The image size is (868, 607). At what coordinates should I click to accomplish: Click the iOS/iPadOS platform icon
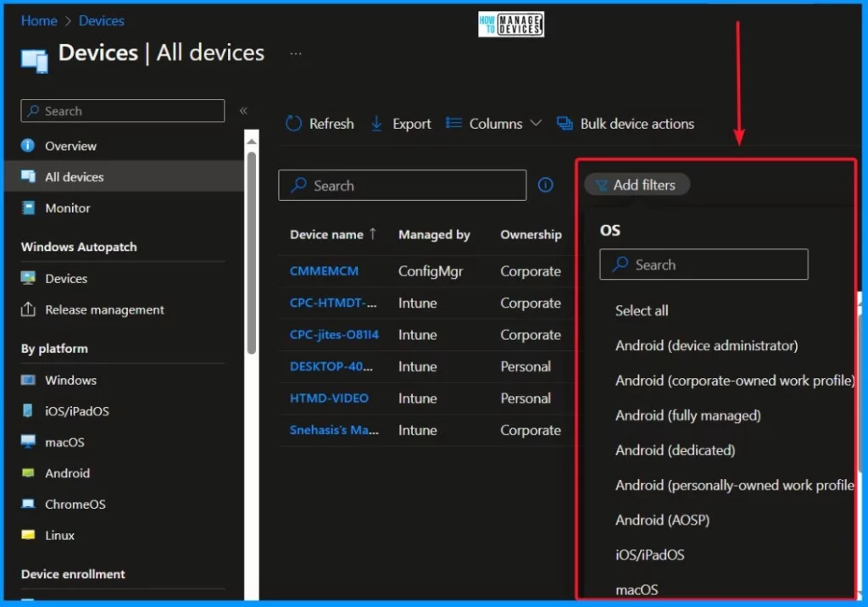pos(28,411)
